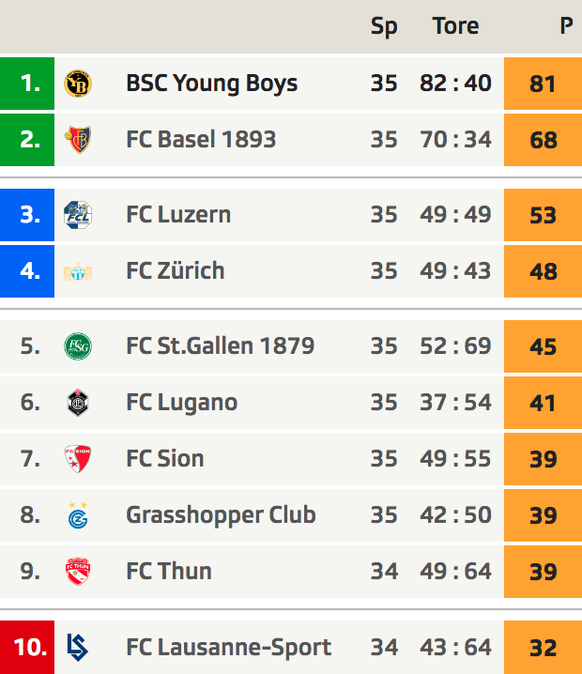
Task: Click the FC Basel 1893 crest icon
Action: [78, 140]
